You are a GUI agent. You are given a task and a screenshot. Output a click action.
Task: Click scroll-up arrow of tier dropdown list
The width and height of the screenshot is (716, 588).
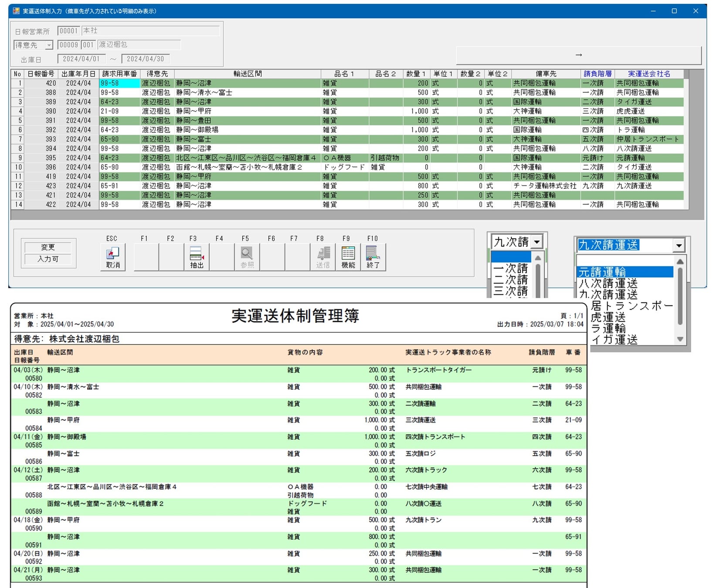pos(538,258)
